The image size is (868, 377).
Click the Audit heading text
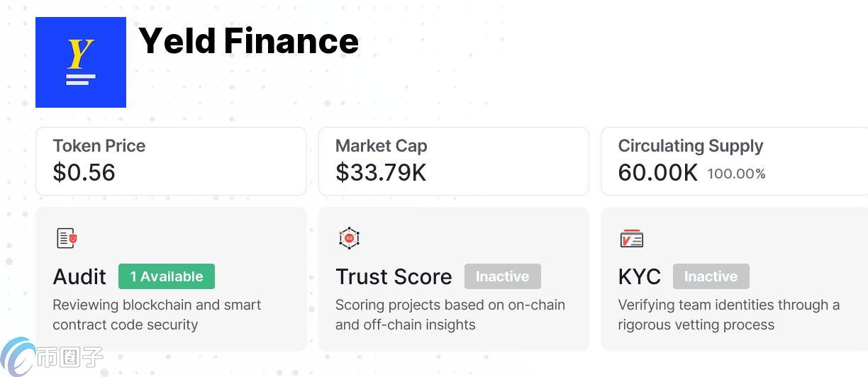pos(79,276)
